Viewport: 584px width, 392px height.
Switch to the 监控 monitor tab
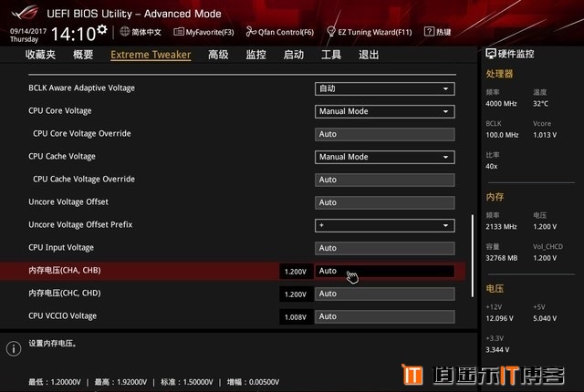(255, 55)
